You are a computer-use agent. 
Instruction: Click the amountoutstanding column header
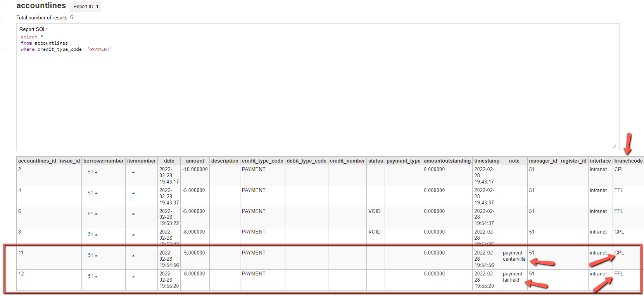tap(447, 161)
